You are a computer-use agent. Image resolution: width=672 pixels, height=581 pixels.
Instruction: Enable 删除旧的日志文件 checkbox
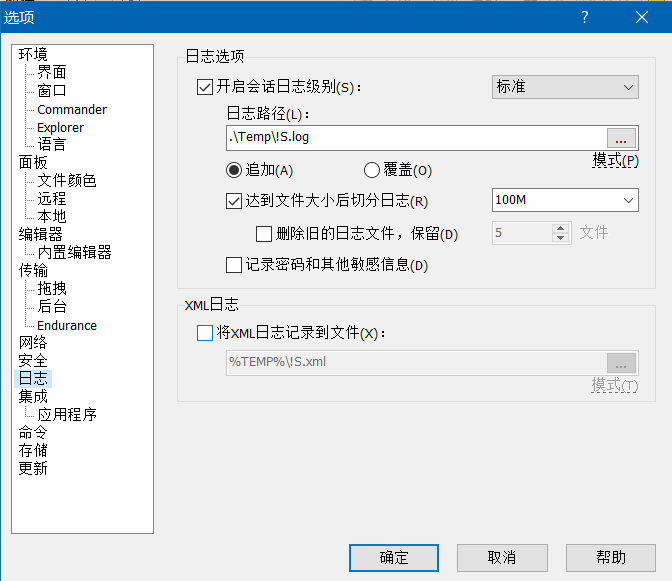point(264,234)
